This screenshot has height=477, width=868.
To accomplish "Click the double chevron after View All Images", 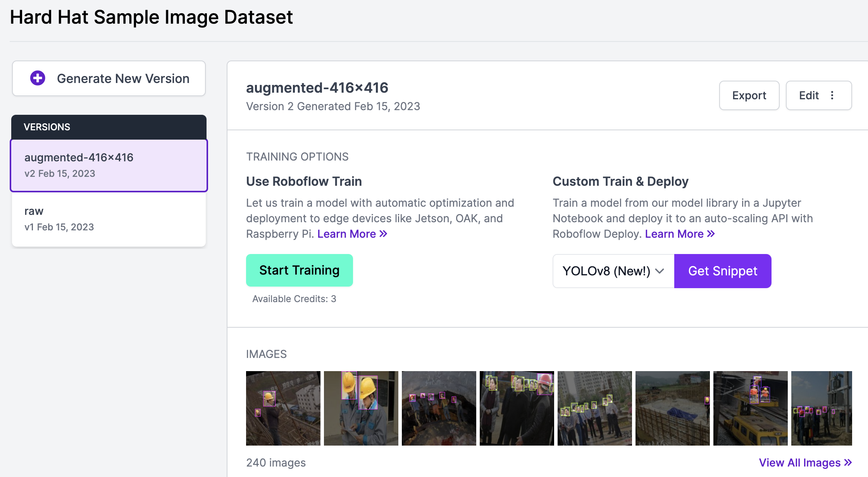I will 848,462.
